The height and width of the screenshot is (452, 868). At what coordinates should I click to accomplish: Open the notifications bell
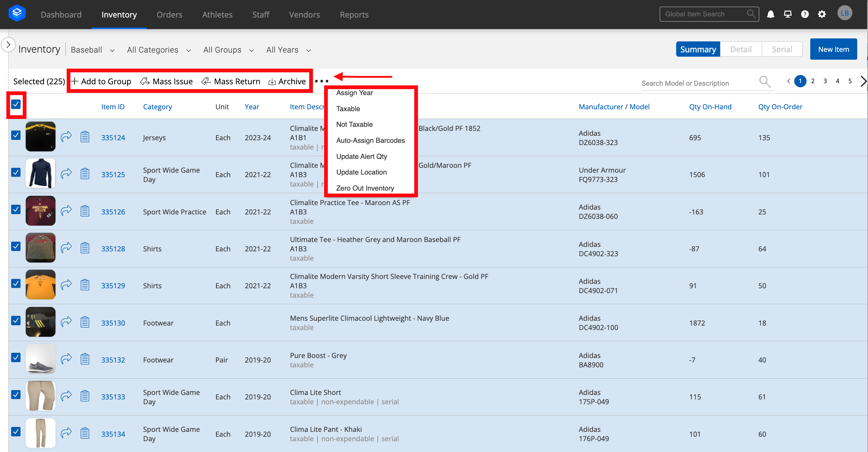[x=770, y=14]
